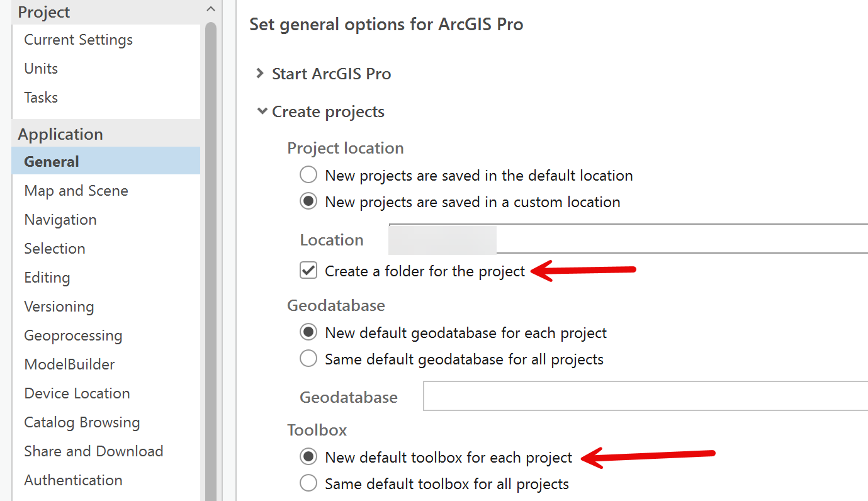Expand the Start ArcGIS Pro section
868x501 pixels.
261,73
